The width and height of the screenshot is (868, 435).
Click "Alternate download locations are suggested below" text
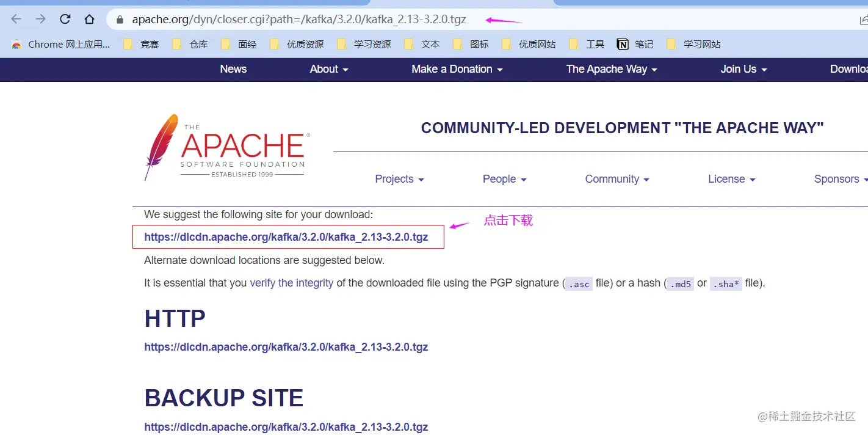click(x=264, y=260)
